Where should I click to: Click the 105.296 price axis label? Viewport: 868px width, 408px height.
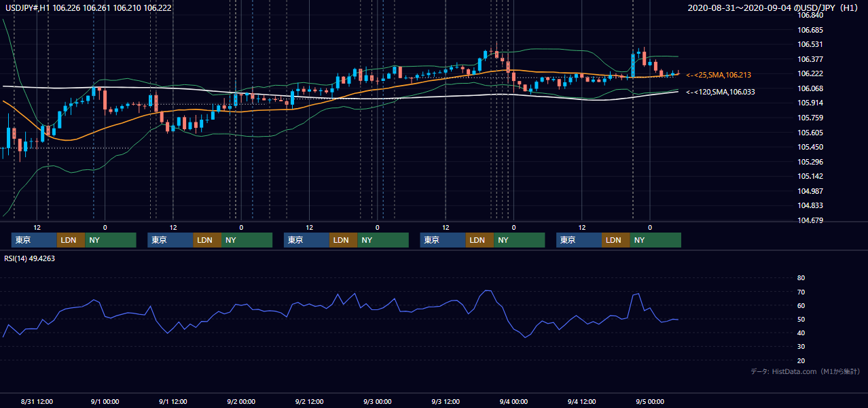810,162
